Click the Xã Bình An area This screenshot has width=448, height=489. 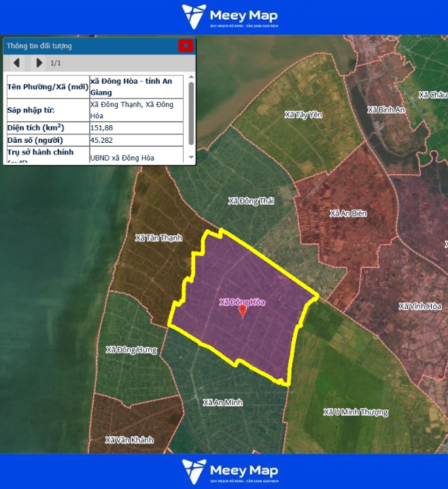pyautogui.click(x=385, y=109)
